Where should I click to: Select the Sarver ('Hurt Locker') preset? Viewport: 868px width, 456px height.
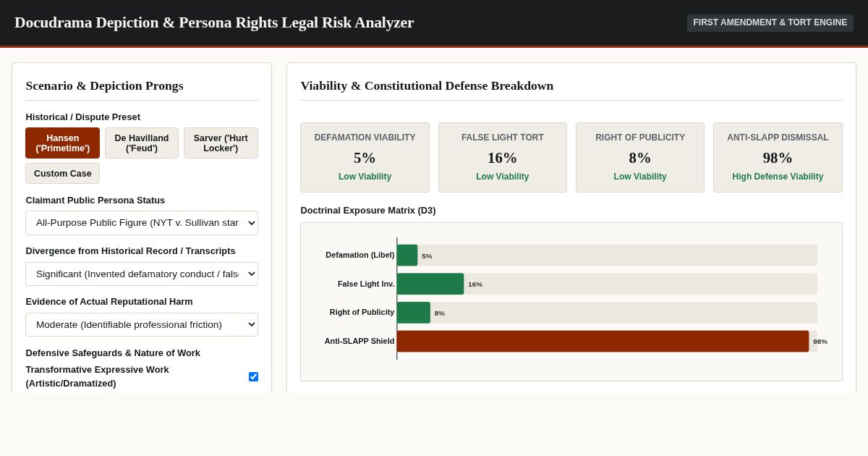[x=221, y=143]
